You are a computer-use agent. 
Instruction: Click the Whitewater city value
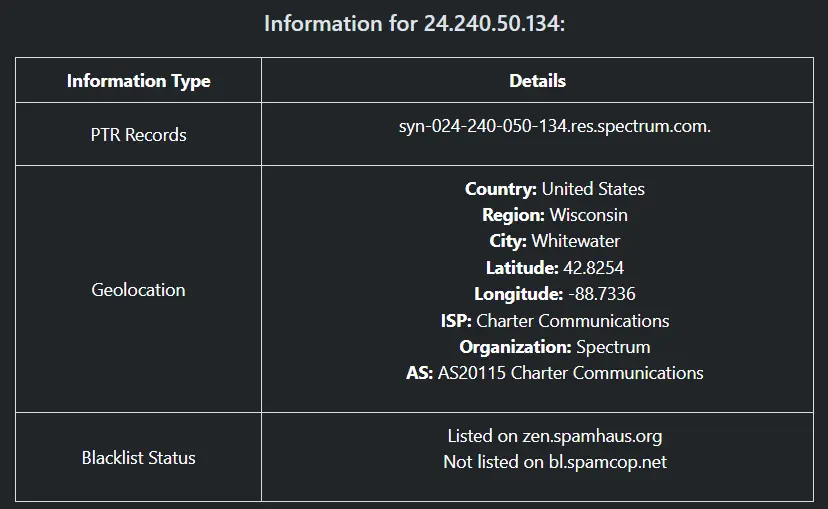coord(575,241)
